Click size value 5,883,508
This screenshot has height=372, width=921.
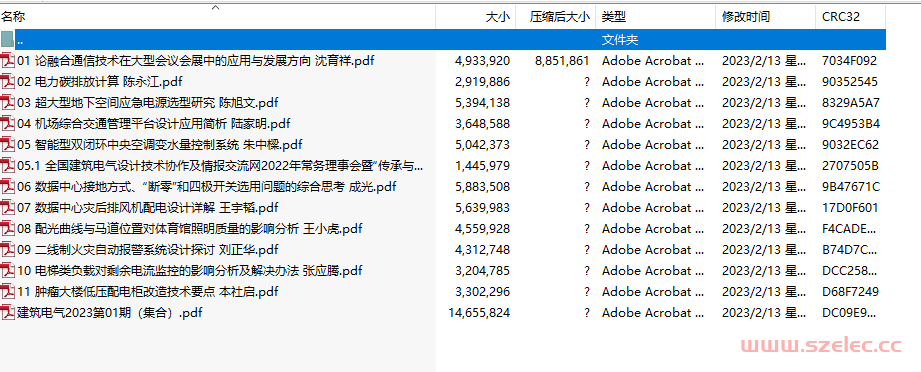tap(482, 187)
